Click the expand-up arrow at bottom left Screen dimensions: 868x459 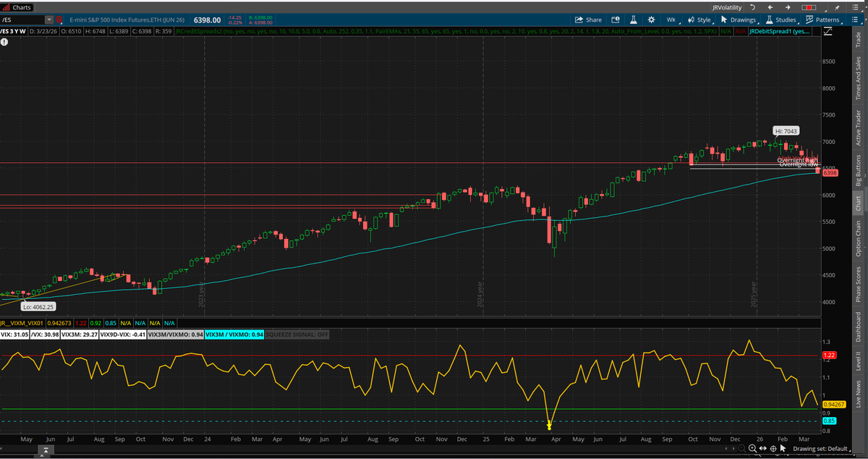pos(45,451)
